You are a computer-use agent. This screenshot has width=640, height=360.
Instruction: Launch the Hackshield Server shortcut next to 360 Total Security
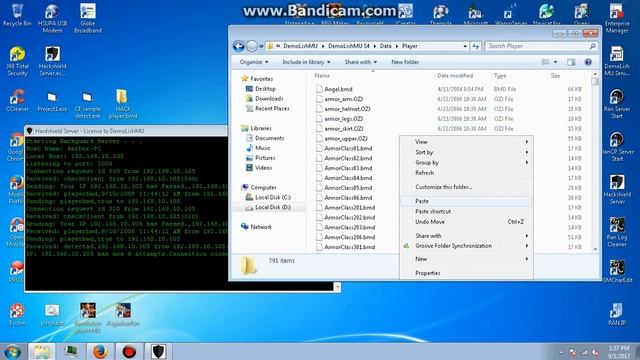52,61
